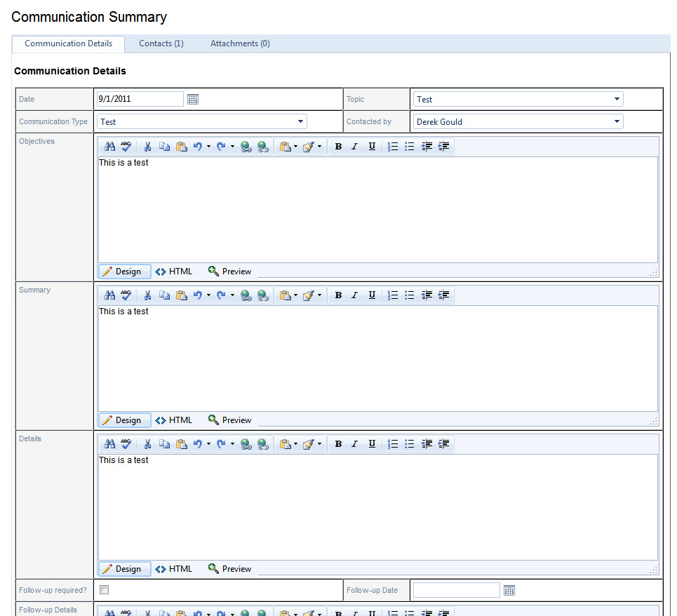Click Paste icon in Objectives editor toolbar
The height and width of the screenshot is (616, 677).
[181, 147]
